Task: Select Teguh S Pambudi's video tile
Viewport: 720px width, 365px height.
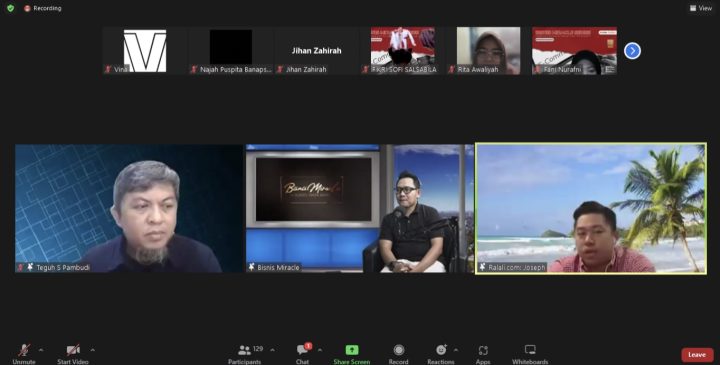Action: 129,208
